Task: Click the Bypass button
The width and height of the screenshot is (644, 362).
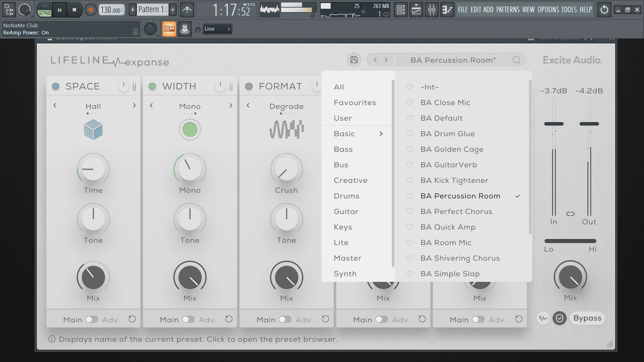Action: [587, 318]
